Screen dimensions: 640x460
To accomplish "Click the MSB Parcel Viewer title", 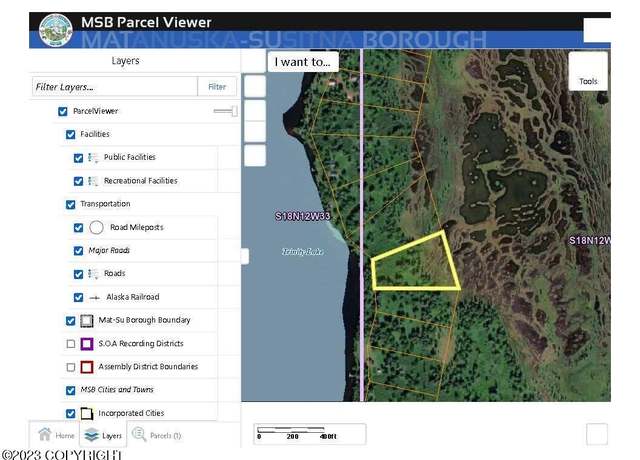I will [146, 22].
